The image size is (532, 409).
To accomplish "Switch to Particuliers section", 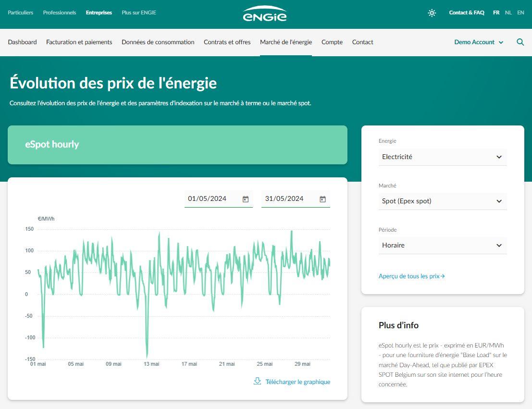I will pyautogui.click(x=20, y=12).
